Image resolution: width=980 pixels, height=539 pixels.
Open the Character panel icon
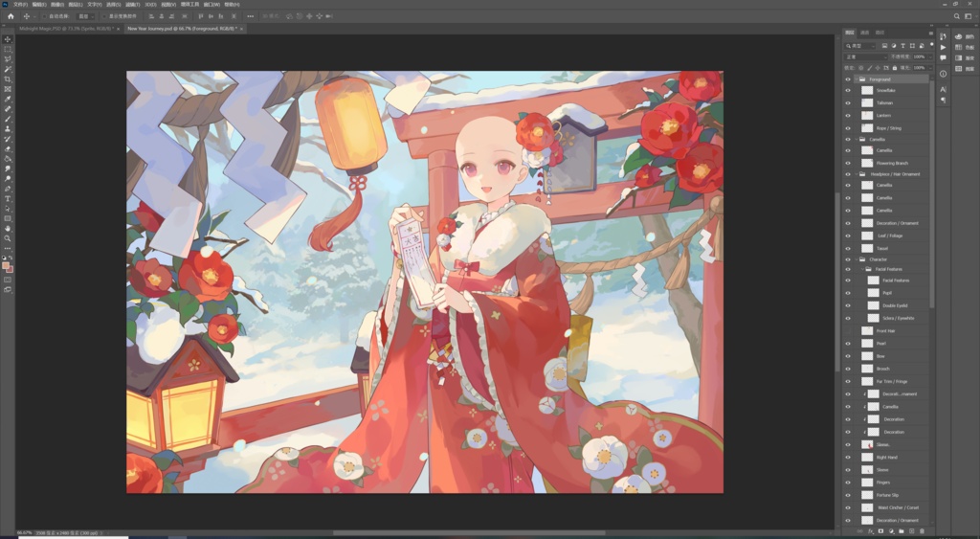pos(943,89)
